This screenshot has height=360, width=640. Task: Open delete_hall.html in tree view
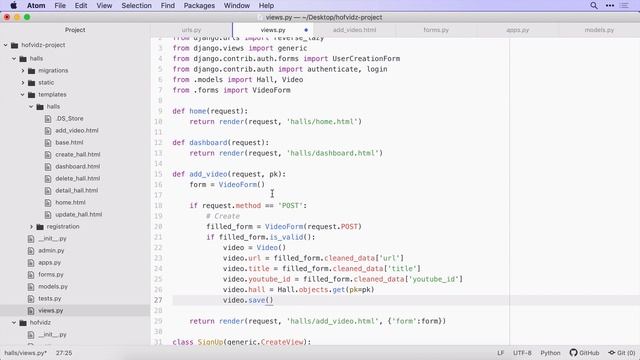coord(78,178)
